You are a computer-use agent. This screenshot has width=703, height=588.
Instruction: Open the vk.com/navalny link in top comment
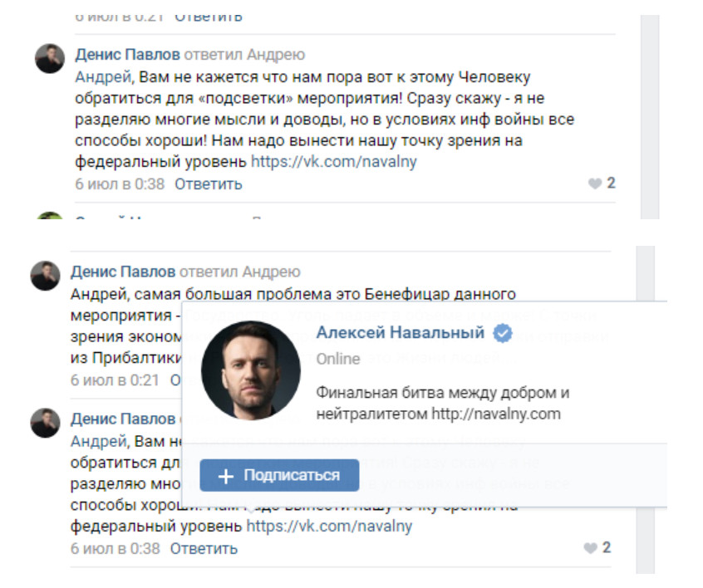point(333,161)
